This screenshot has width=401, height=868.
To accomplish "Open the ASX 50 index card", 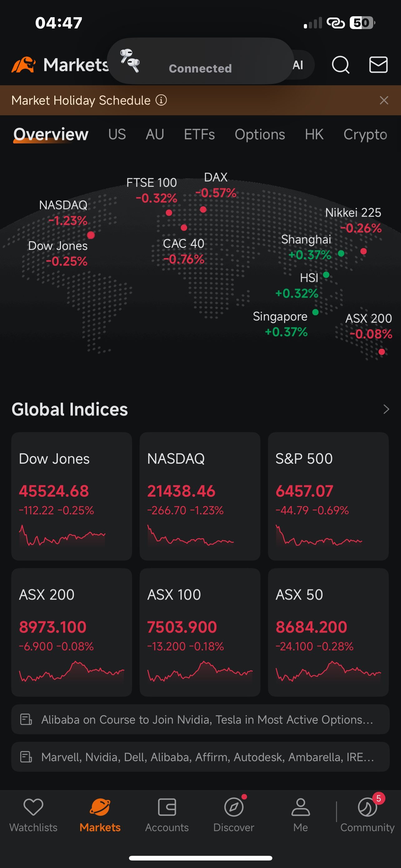I will pyautogui.click(x=328, y=632).
